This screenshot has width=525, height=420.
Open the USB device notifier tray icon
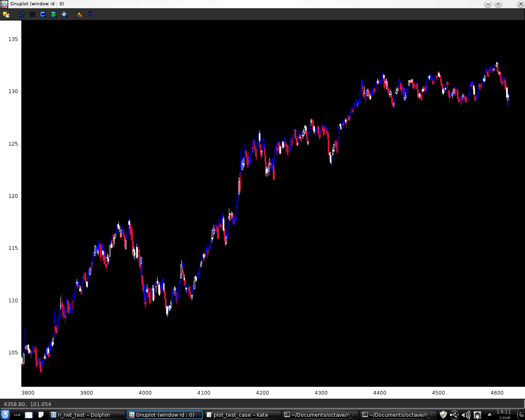coord(454,415)
